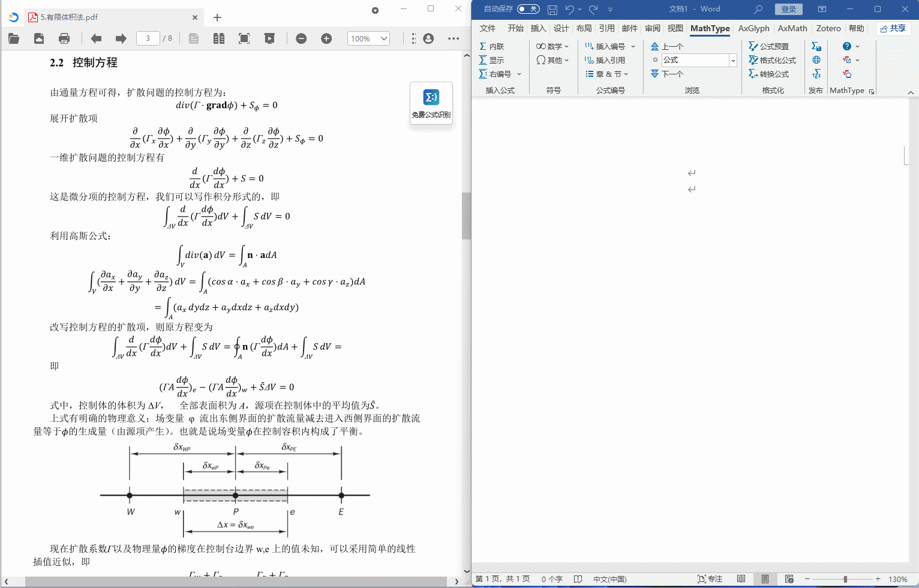Switch to the AxGlyph ribbon tab
The image size is (919, 588).
click(x=753, y=28)
